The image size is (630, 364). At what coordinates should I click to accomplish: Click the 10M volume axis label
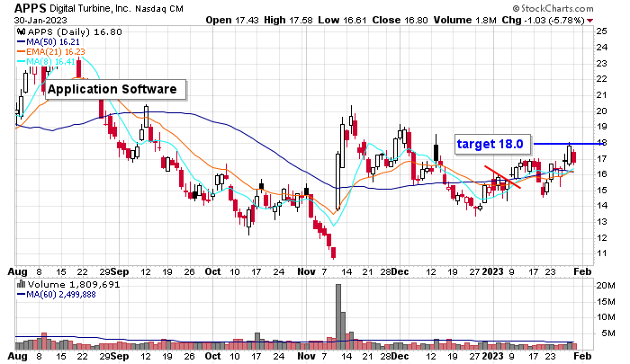pos(606,317)
